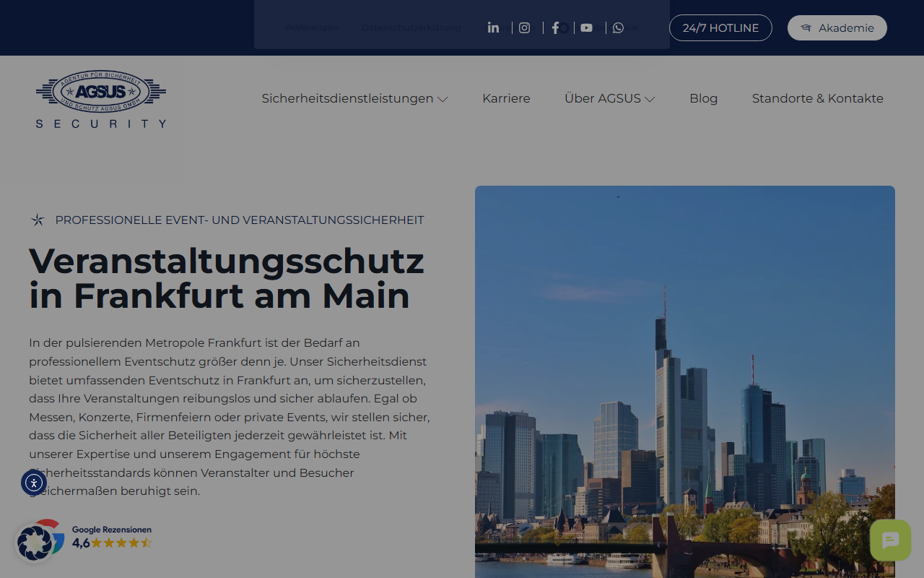
Task: View the Google Rezensionen 4,6 rating
Action: click(x=112, y=538)
